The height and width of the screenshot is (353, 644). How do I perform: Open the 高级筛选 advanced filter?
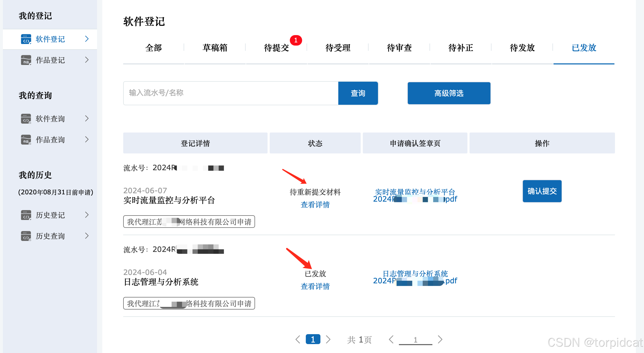[449, 93]
